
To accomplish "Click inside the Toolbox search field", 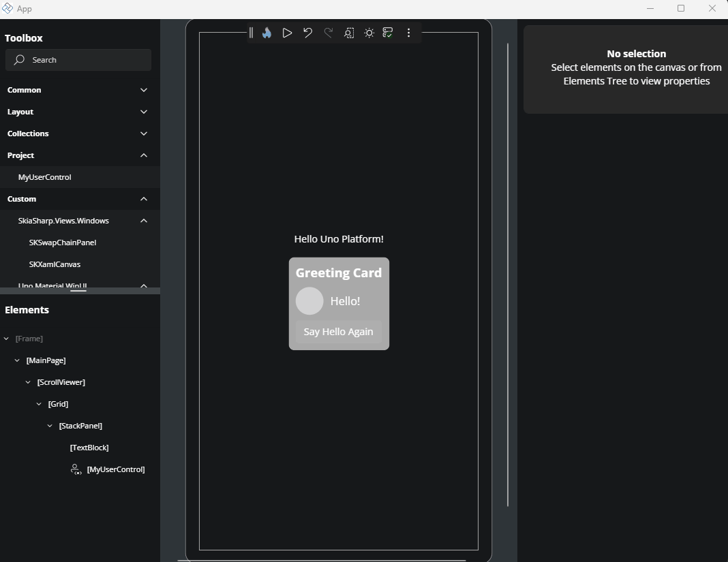I will (x=78, y=60).
